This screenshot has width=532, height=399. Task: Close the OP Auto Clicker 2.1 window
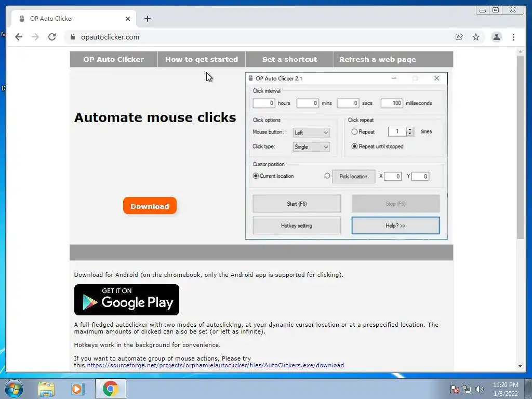point(436,78)
